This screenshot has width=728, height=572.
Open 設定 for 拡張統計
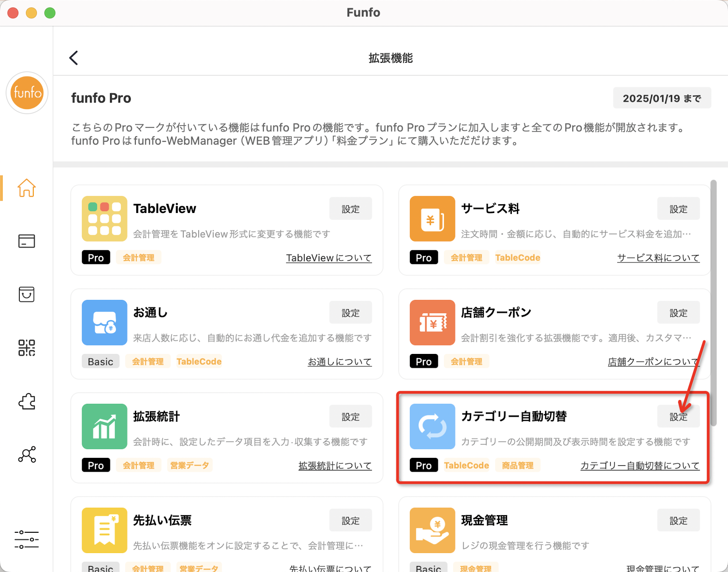[x=351, y=417]
